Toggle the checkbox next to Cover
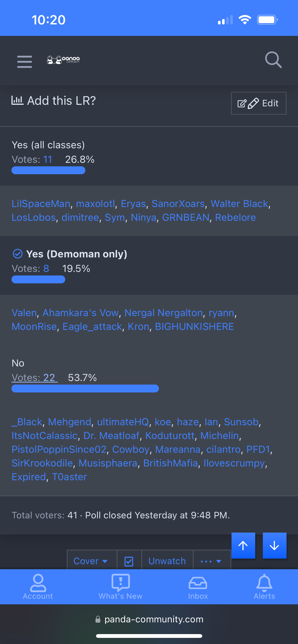The image size is (298, 644). click(x=129, y=561)
